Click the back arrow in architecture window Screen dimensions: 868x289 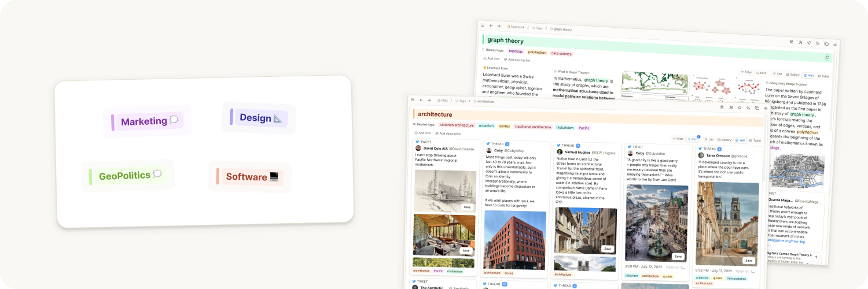(421, 100)
